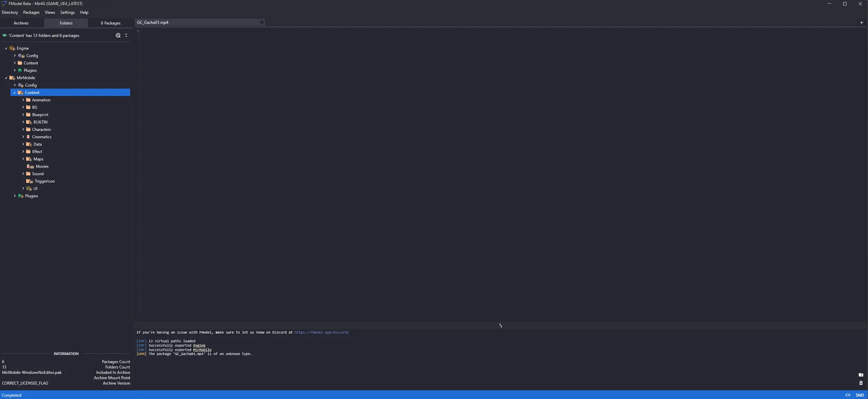Viewport: 868px width, 399px height.
Task: Expand the Blueprint folder
Action: pyautogui.click(x=23, y=115)
